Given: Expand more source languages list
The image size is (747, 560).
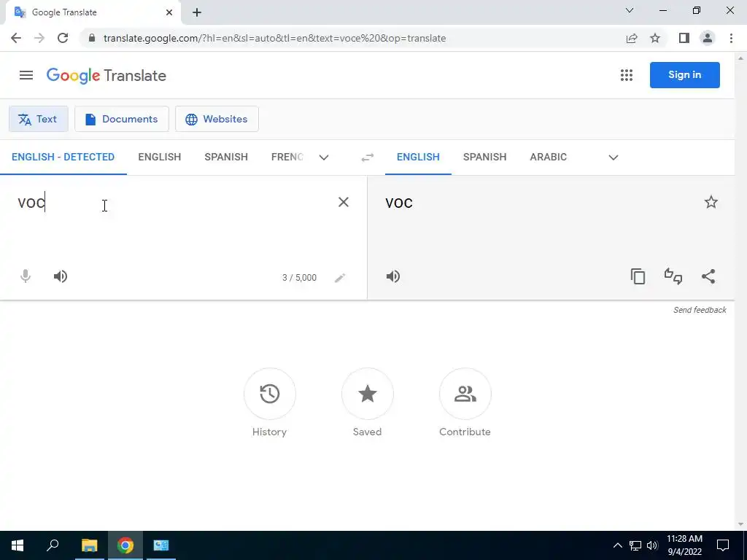Looking at the screenshot, I should pos(324,157).
